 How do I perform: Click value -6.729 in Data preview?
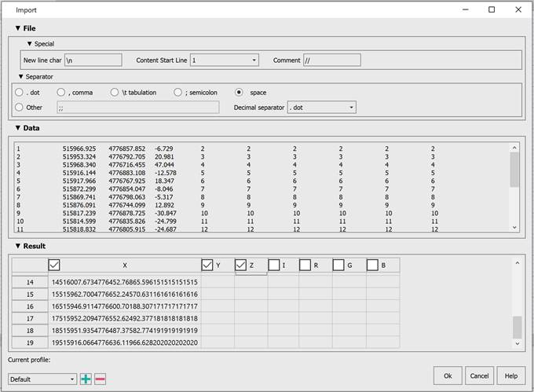tap(164, 148)
